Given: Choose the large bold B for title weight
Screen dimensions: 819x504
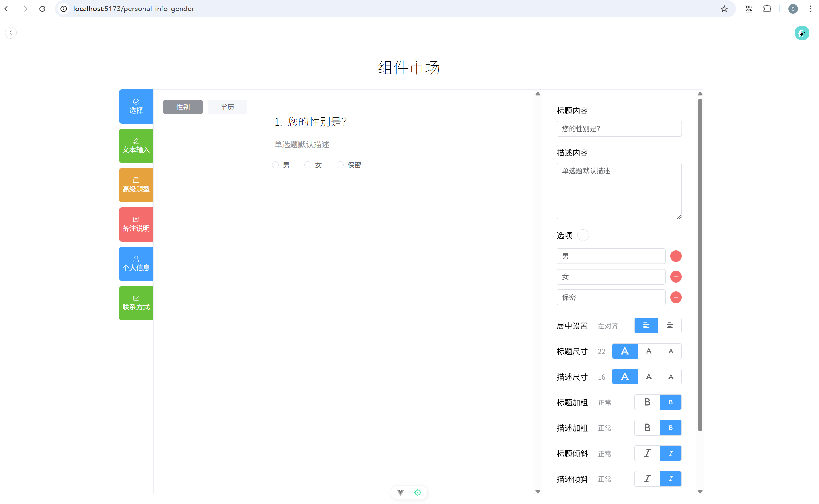Looking at the screenshot, I should tap(647, 402).
